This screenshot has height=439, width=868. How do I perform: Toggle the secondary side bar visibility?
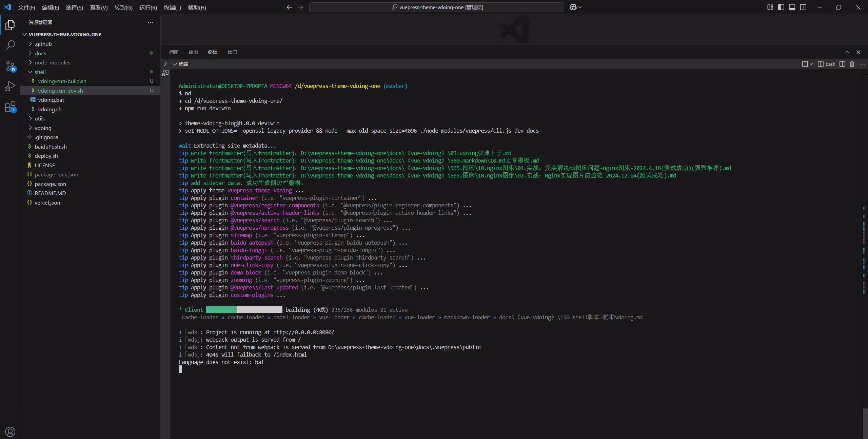click(x=803, y=7)
